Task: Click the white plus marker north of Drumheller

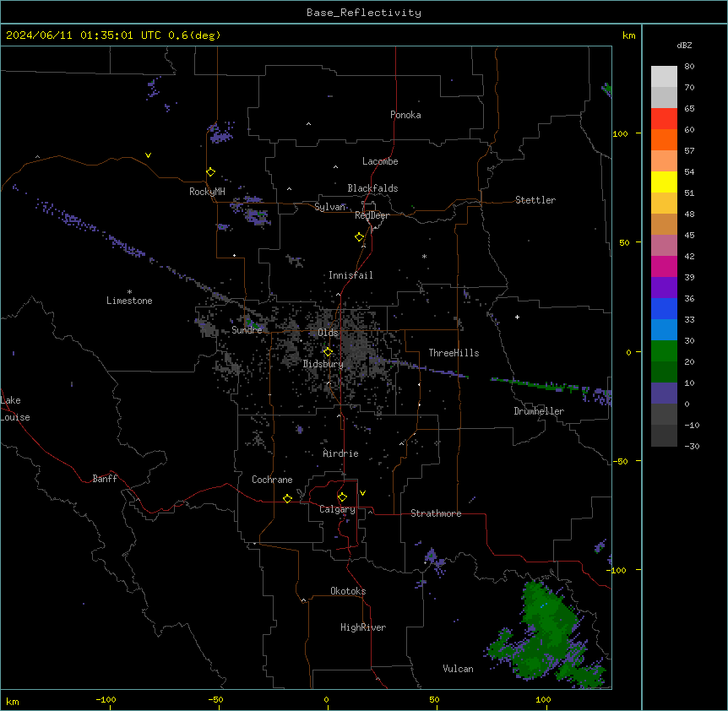Action: click(x=517, y=317)
